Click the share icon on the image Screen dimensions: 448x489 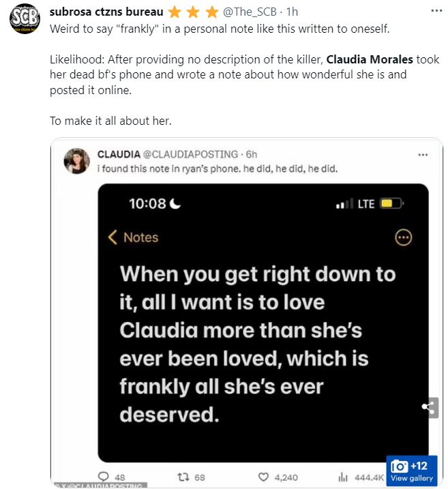[429, 408]
